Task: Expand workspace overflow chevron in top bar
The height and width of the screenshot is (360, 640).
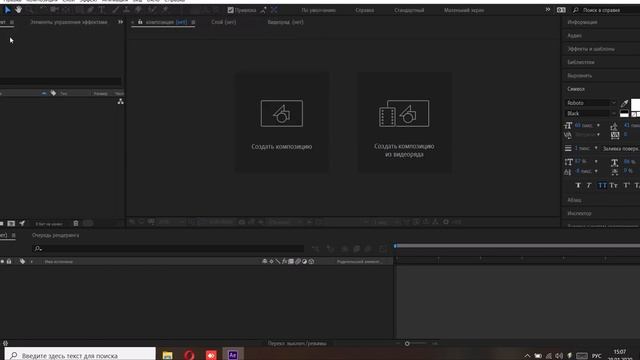Action: (x=548, y=10)
